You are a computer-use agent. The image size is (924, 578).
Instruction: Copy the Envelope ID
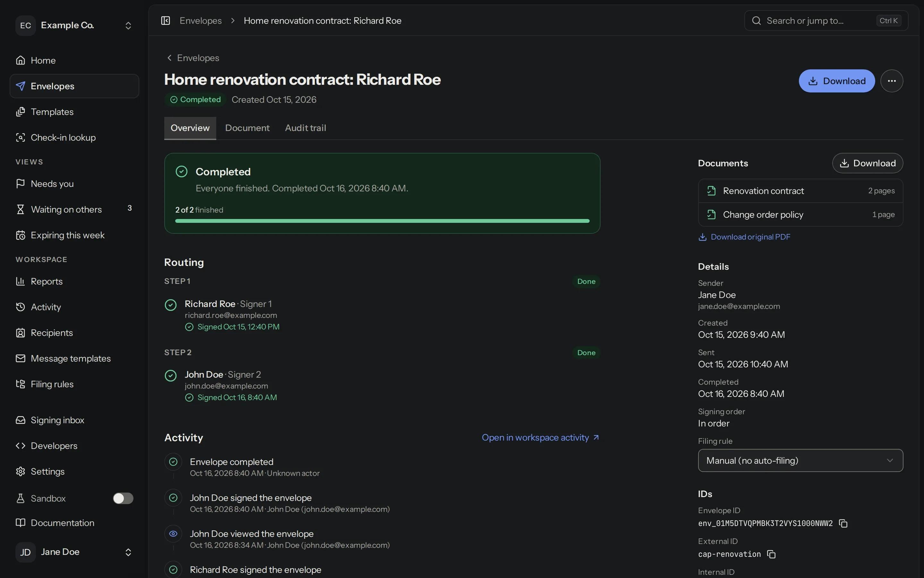point(843,523)
